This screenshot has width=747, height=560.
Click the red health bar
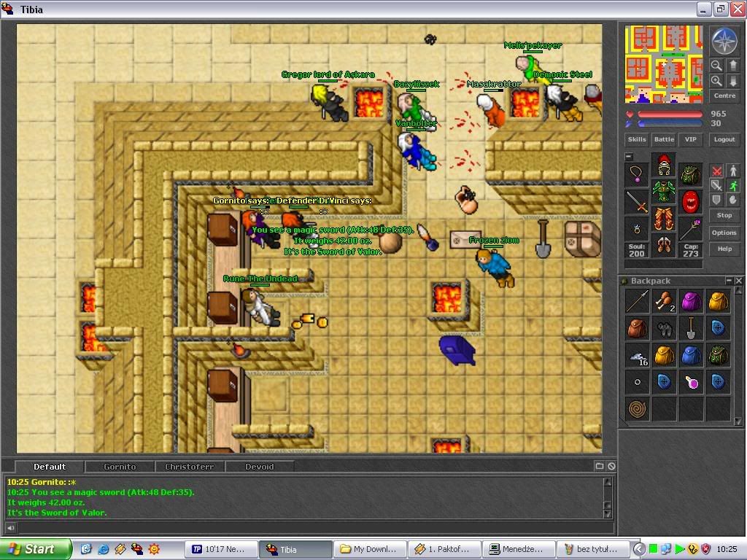tap(670, 114)
